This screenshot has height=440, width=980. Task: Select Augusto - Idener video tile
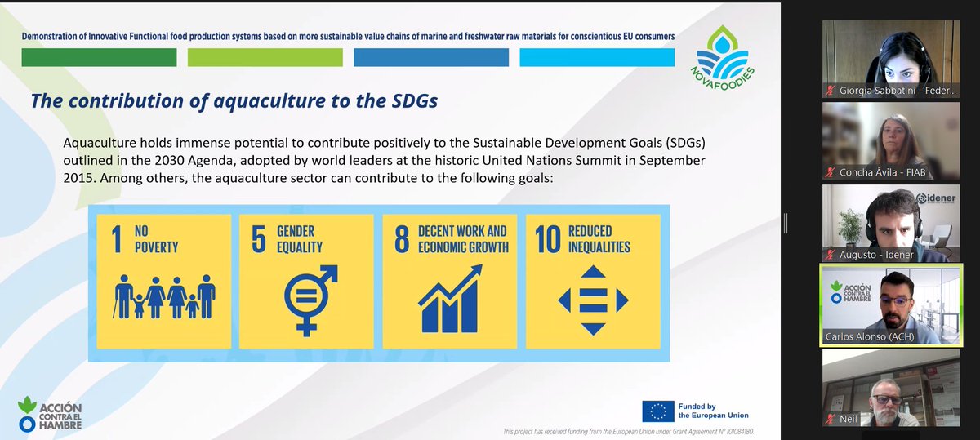click(891, 223)
